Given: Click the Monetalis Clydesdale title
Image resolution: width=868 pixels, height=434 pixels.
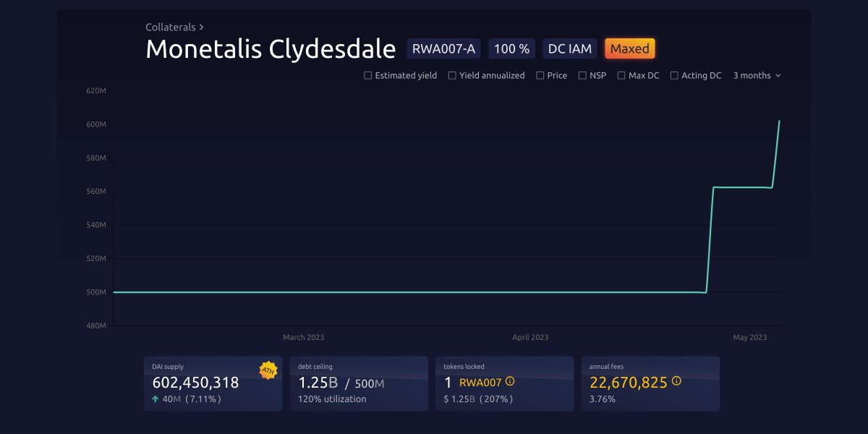Looking at the screenshot, I should coord(271,49).
